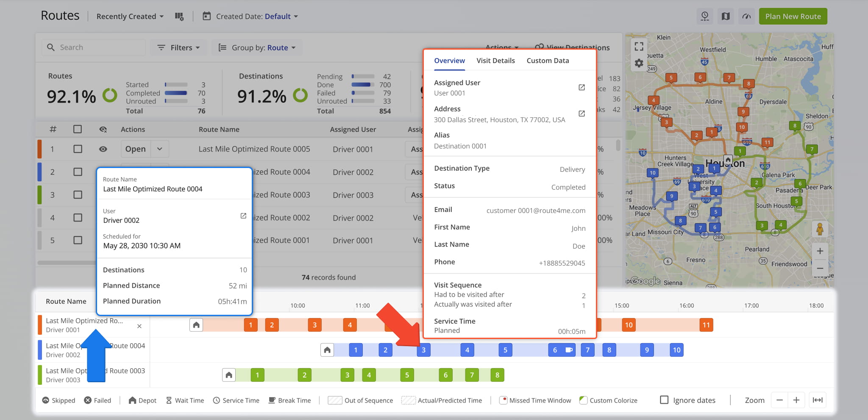Expand the Recently Created dropdown
Screen dimensions: 868x420
(130, 17)
